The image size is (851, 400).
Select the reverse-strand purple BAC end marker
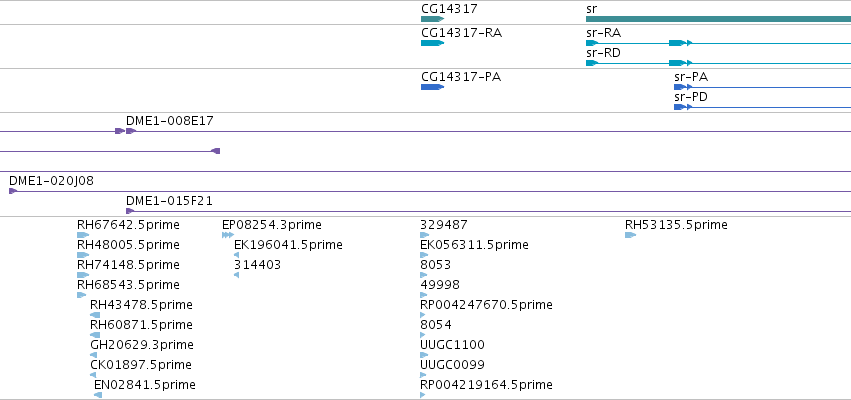[x=215, y=151]
